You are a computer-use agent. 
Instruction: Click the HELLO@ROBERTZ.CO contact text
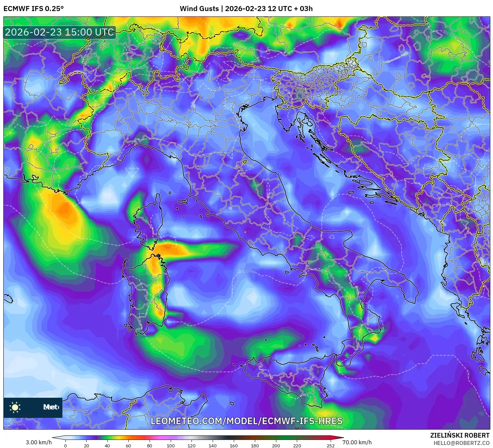(x=462, y=443)
